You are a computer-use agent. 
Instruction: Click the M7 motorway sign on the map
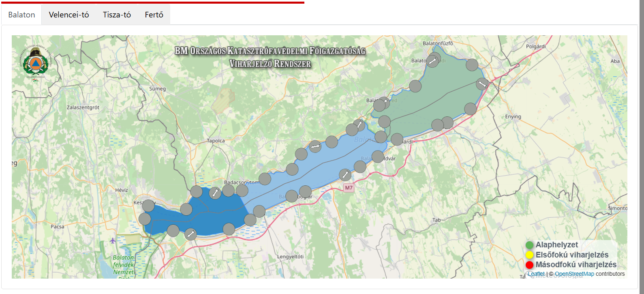[x=349, y=188]
